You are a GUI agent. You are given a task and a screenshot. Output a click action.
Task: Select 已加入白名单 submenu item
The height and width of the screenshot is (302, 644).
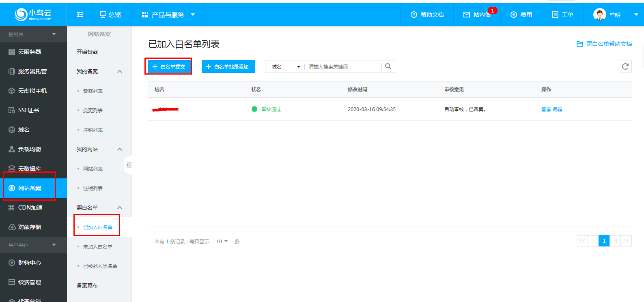[x=98, y=227]
